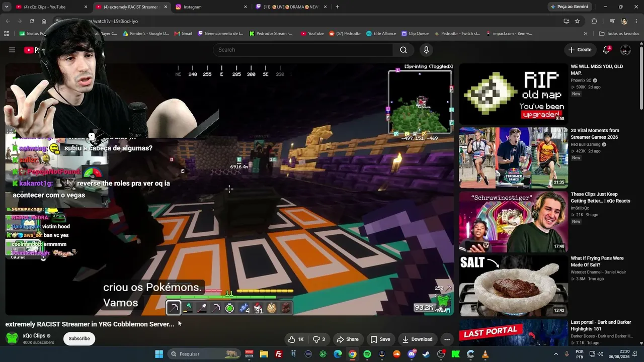Expand the hidden bookmarks overflow chevron
This screenshot has width=644, height=362.
click(x=585, y=34)
